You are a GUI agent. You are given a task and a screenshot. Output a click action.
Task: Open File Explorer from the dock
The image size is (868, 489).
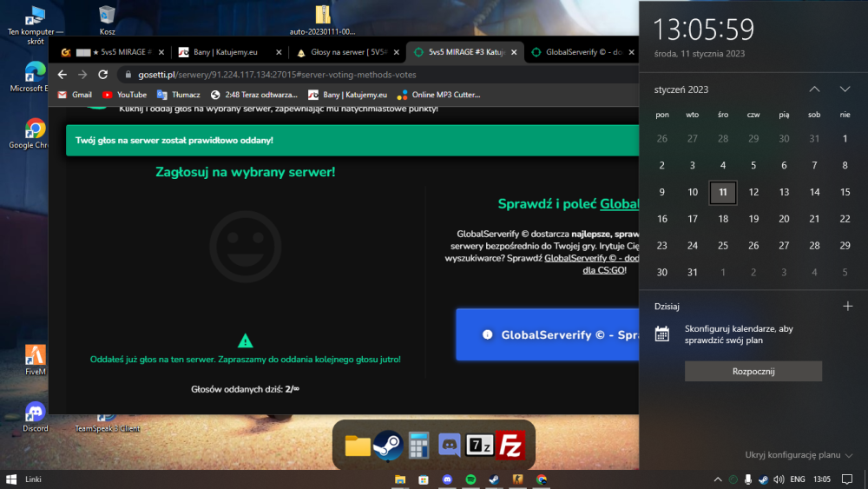click(x=358, y=446)
